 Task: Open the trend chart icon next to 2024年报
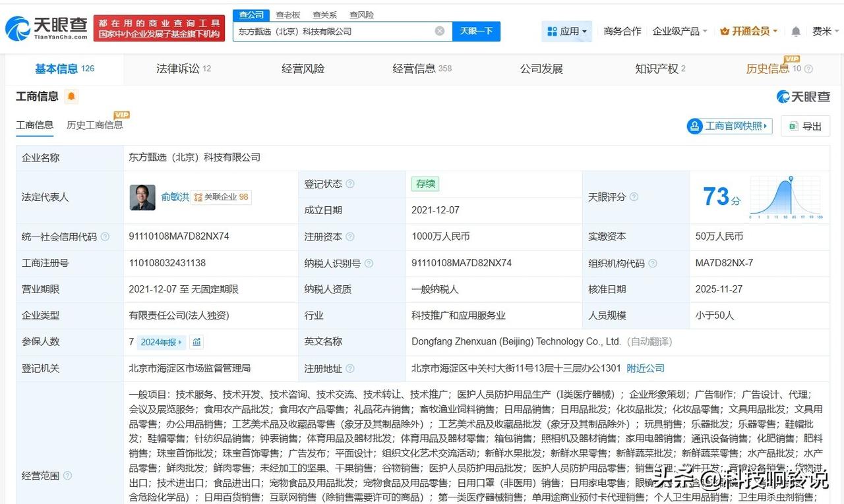click(196, 342)
